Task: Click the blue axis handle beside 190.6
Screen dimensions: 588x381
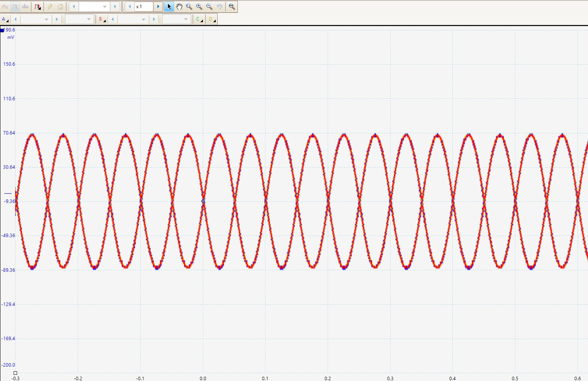Action: [2, 30]
